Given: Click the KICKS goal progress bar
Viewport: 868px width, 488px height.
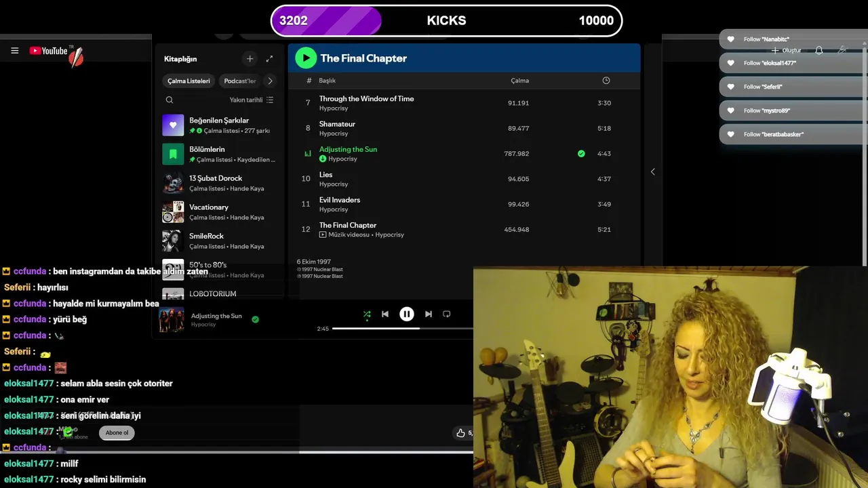Looking at the screenshot, I should 446,20.
